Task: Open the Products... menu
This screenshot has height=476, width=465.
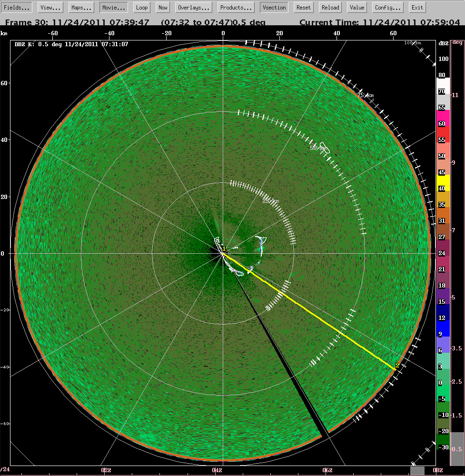Action: click(x=236, y=8)
